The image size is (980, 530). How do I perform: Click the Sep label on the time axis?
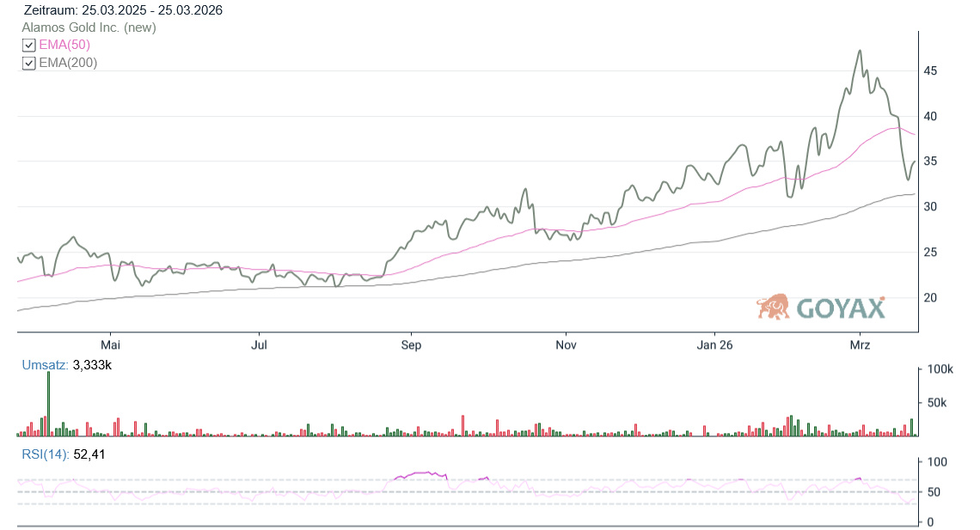tap(411, 345)
